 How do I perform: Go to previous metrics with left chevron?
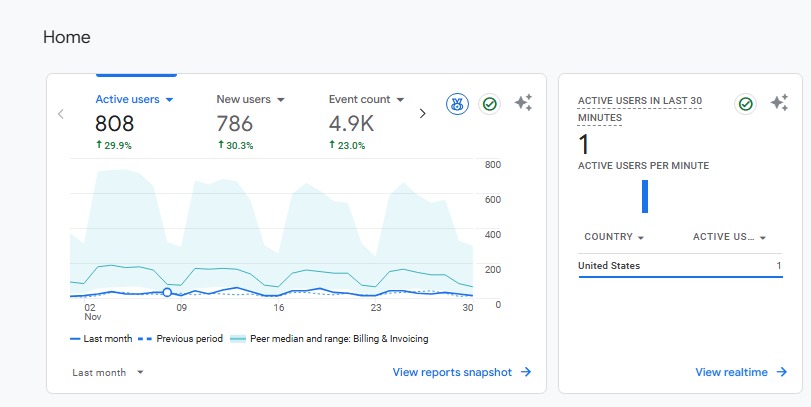[61, 114]
